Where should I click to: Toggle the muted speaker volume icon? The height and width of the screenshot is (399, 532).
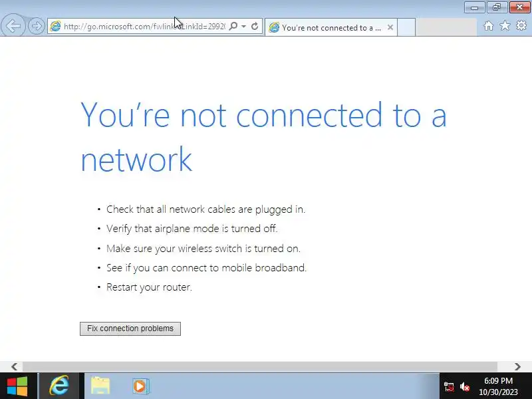pos(465,386)
